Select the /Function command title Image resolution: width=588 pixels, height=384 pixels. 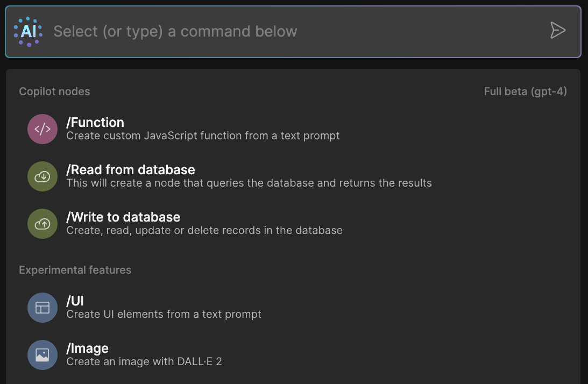click(x=95, y=123)
